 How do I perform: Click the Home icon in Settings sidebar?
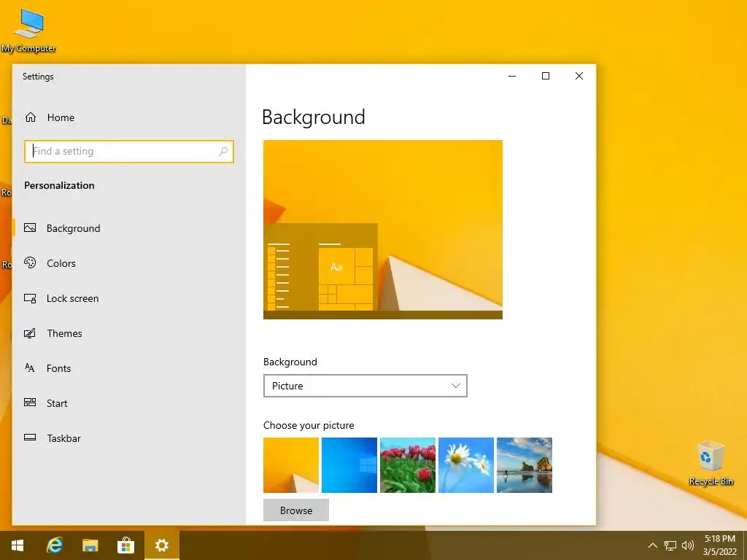coord(31,117)
